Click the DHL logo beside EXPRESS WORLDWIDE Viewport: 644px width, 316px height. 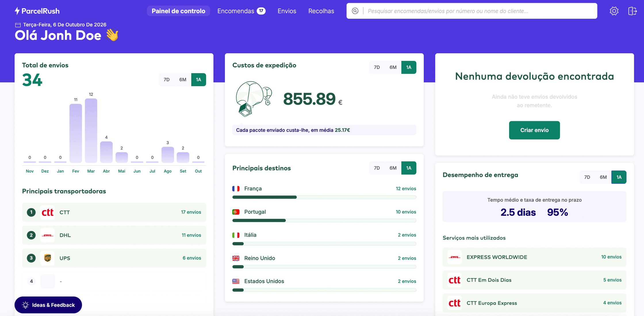(x=455, y=257)
